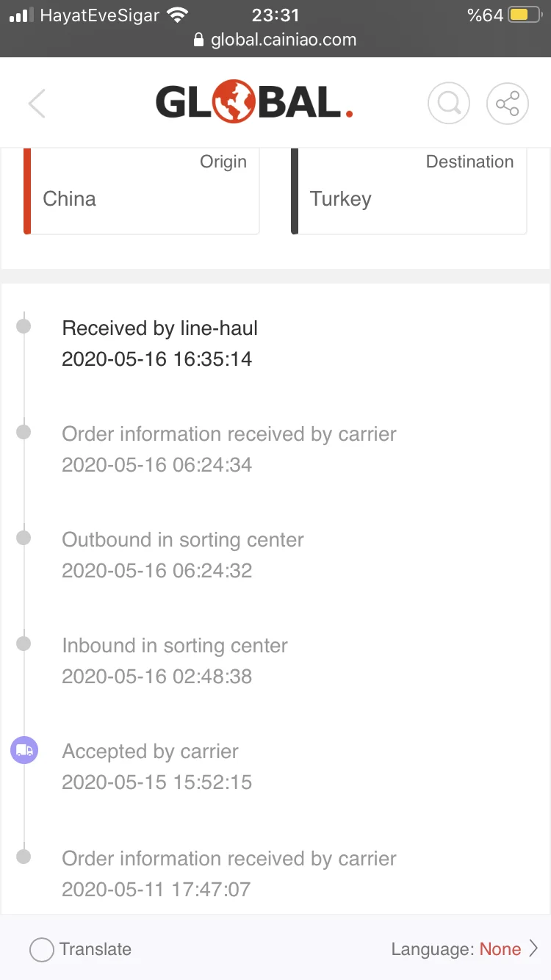Screen dimensions: 551x980
Task: Tap the back arrow icon
Action: point(37,104)
